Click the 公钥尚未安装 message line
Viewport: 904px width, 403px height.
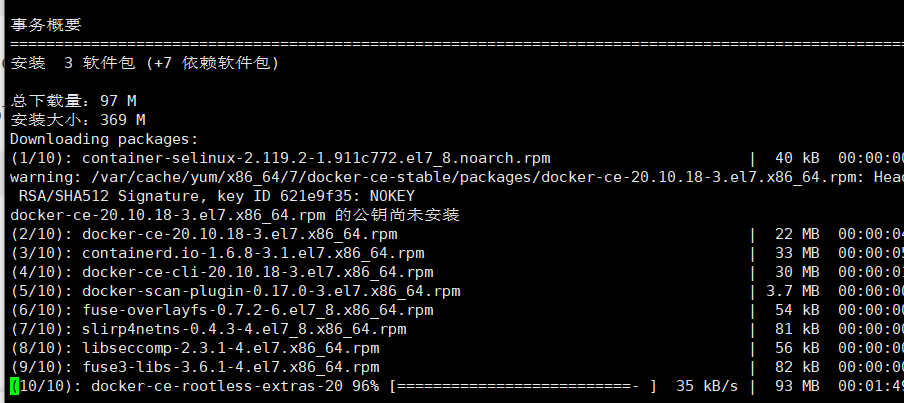(234, 215)
